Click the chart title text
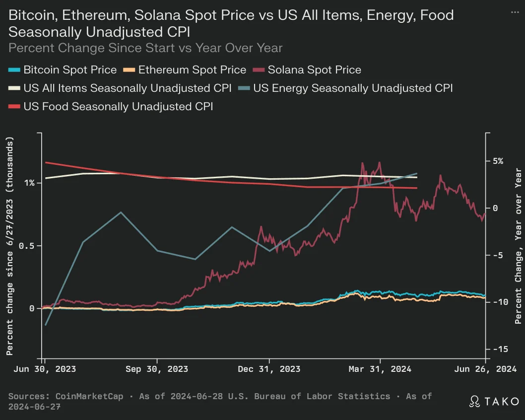The image size is (525, 420). 231,23
